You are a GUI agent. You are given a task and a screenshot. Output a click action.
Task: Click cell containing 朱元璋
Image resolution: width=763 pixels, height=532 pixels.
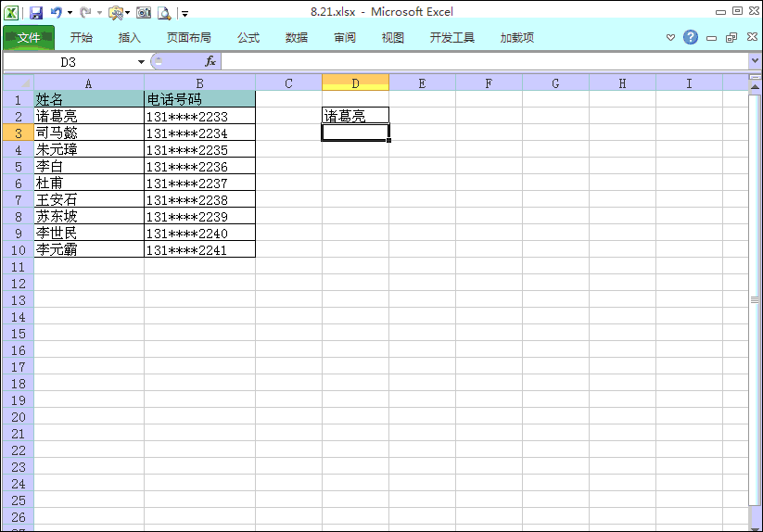[x=89, y=149]
